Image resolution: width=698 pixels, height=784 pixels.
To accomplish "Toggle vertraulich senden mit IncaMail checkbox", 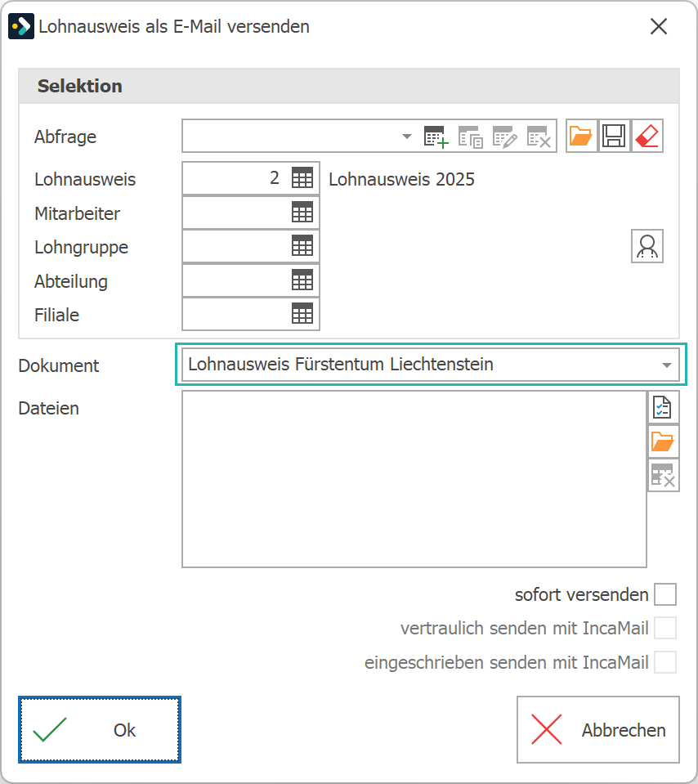I will (x=665, y=628).
